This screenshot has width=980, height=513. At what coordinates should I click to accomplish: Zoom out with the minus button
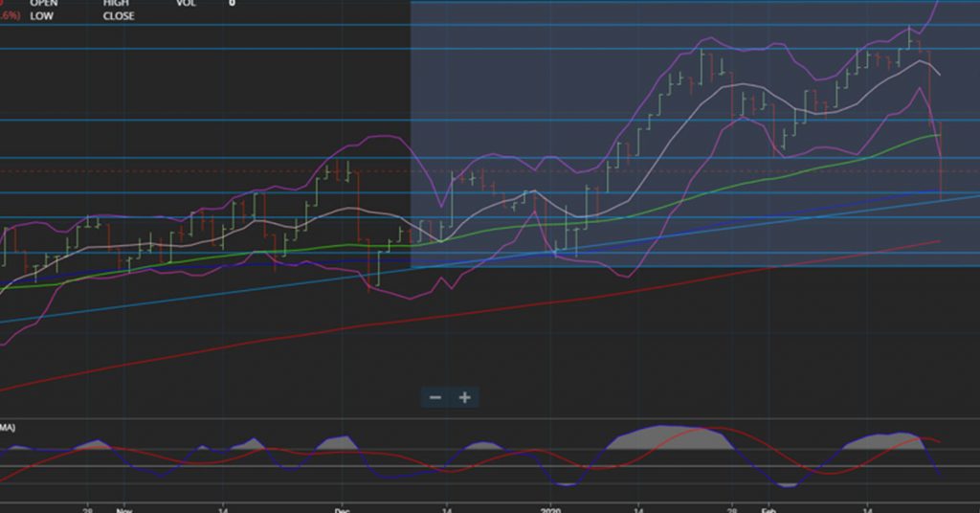[435, 397]
